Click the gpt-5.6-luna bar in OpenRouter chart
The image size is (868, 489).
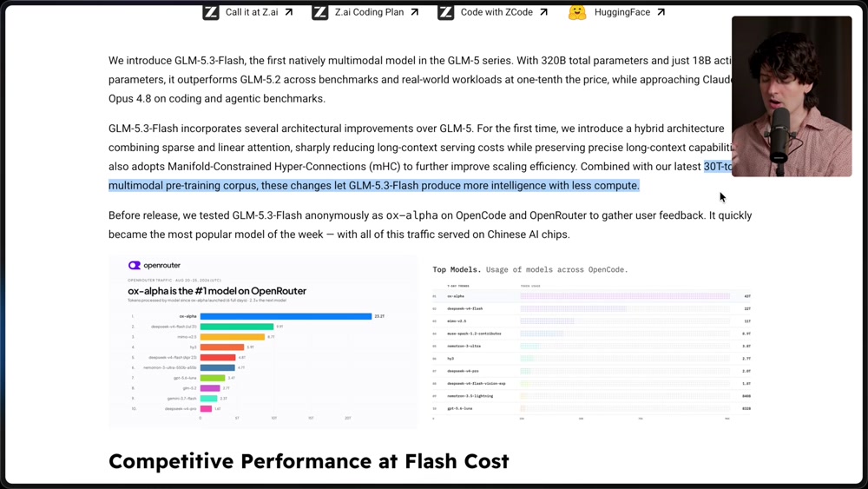213,378
